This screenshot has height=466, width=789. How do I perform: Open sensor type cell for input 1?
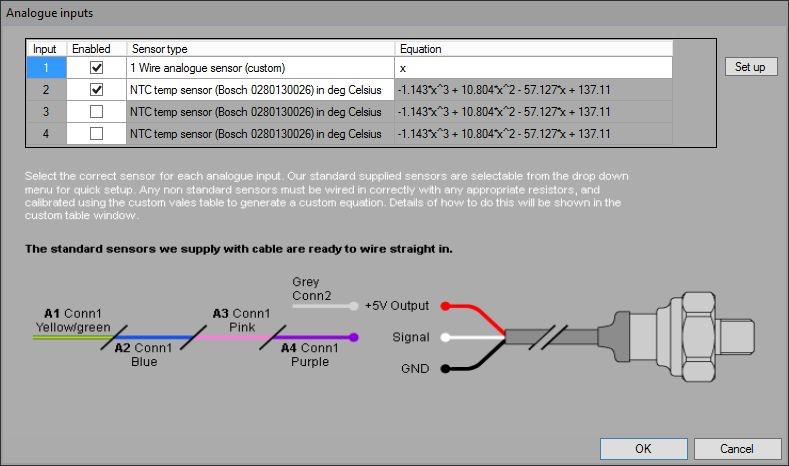click(x=259, y=68)
